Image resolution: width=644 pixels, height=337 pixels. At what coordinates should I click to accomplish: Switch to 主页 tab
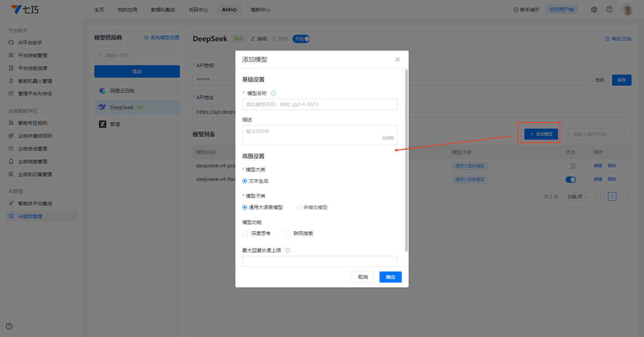tap(99, 10)
